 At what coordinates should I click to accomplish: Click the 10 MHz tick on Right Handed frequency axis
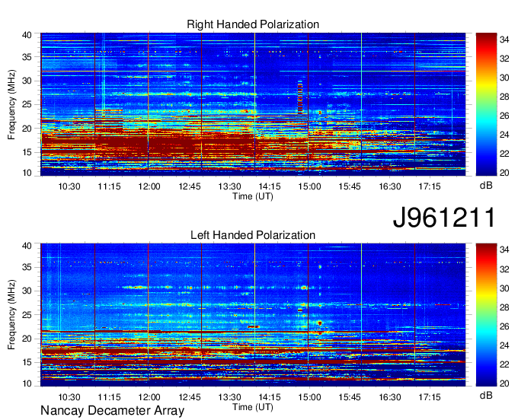click(27, 173)
